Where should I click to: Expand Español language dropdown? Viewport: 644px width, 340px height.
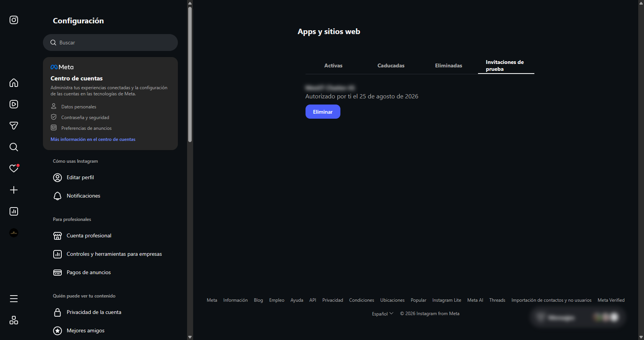click(x=383, y=314)
